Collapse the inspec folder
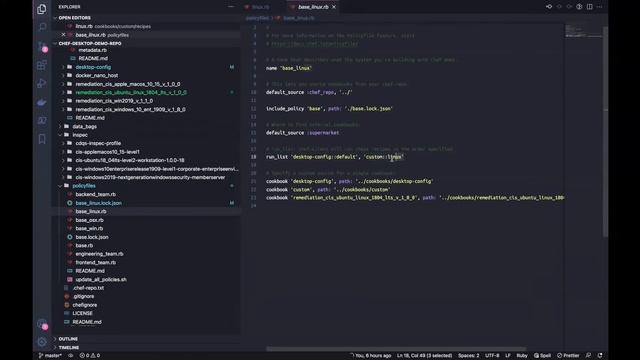The height and width of the screenshot is (360, 640). click(80, 135)
